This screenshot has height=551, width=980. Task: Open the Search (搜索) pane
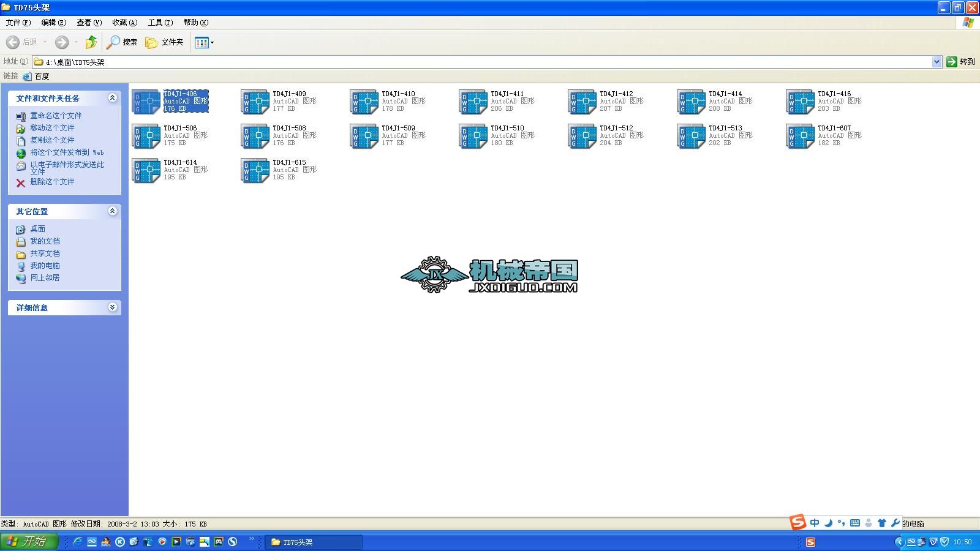click(122, 42)
